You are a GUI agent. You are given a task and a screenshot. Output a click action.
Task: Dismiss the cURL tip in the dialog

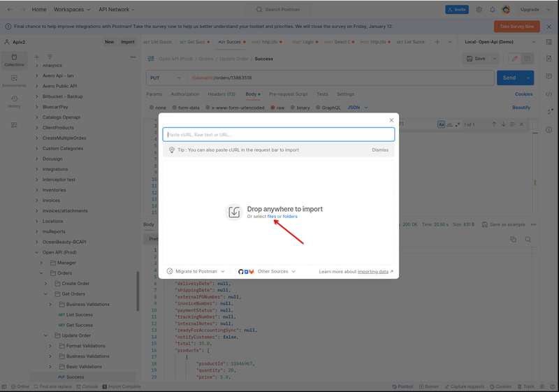coord(380,150)
